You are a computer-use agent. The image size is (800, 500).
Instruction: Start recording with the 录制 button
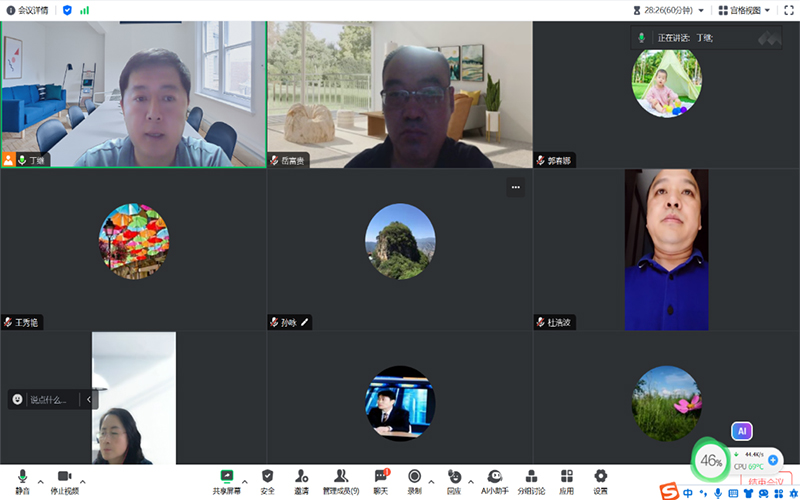(414, 480)
